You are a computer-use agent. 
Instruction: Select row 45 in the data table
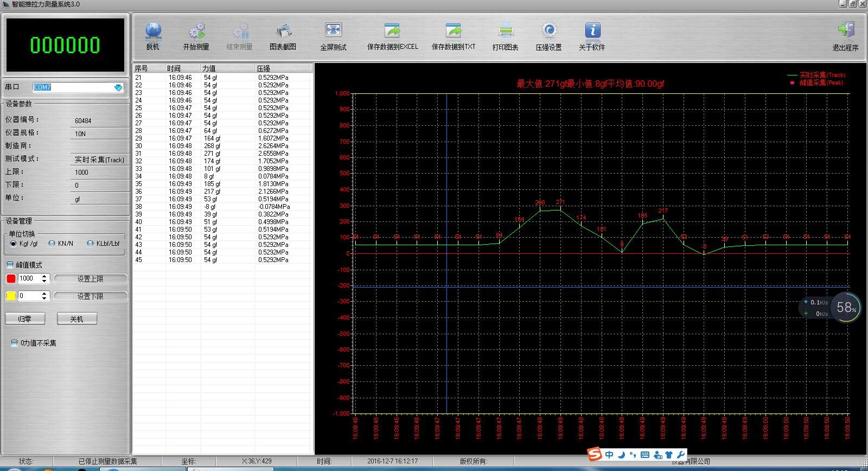point(222,260)
